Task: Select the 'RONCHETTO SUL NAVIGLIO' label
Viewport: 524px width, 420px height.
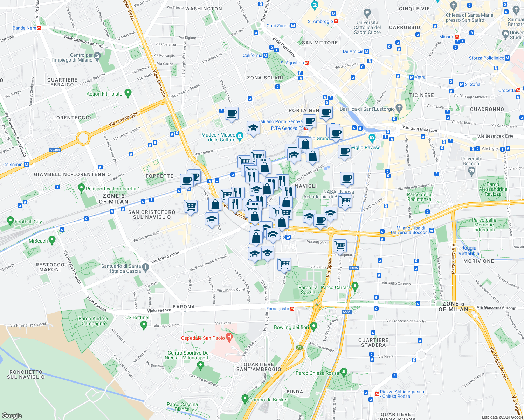Action: [26, 374]
